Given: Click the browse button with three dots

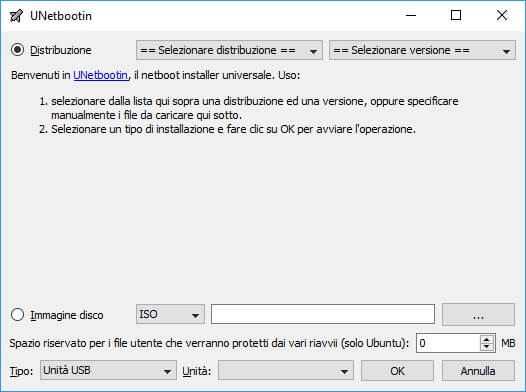Looking at the screenshot, I should coord(478,315).
